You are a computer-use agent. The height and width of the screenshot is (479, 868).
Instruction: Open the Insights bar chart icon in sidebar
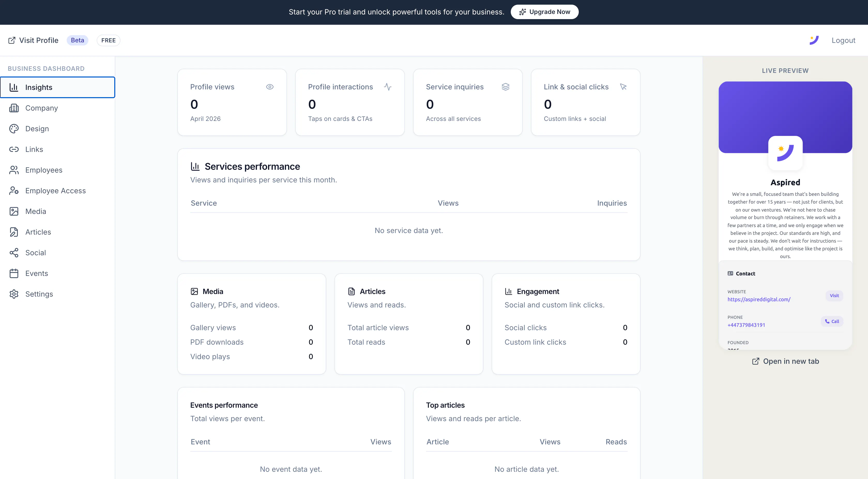point(14,87)
